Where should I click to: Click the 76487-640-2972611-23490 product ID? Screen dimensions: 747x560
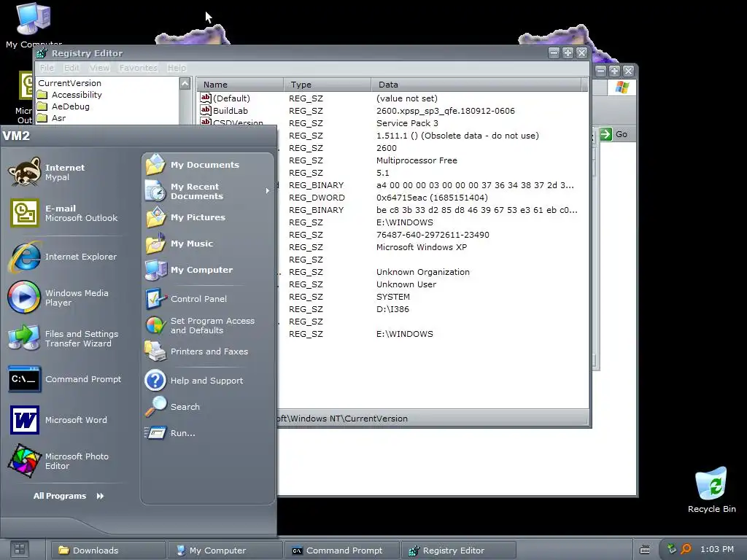pos(433,235)
